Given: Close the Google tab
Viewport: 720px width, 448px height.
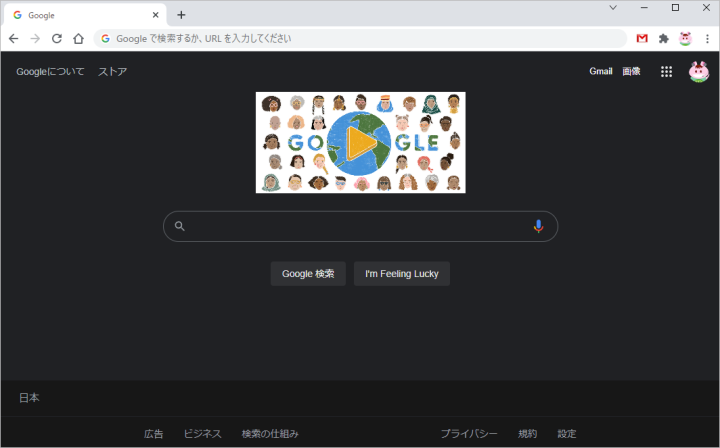Looking at the screenshot, I should (155, 15).
